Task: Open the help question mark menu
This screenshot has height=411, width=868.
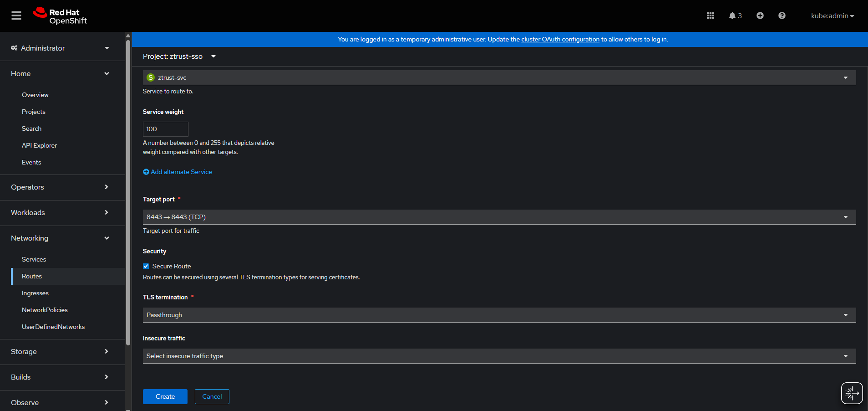Action: point(782,16)
